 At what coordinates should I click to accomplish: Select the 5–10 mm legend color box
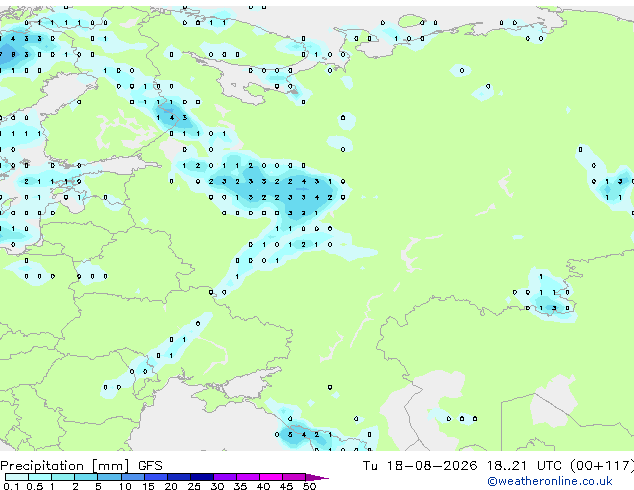click(109, 477)
